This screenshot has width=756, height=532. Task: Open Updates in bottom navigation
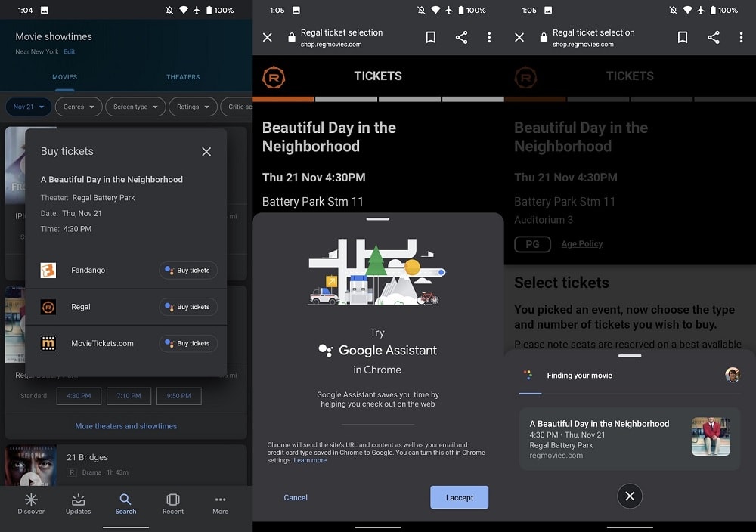coord(78,504)
